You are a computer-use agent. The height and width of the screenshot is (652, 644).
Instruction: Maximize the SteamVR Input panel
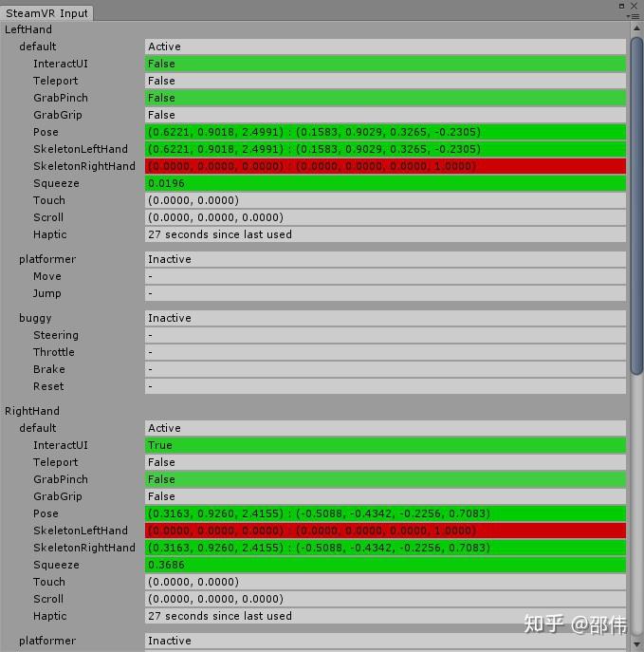point(621,6)
